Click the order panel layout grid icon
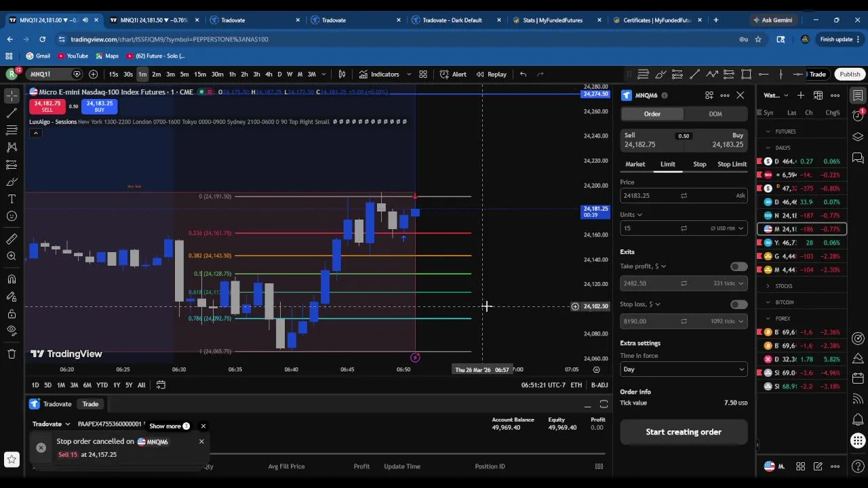 (709, 96)
